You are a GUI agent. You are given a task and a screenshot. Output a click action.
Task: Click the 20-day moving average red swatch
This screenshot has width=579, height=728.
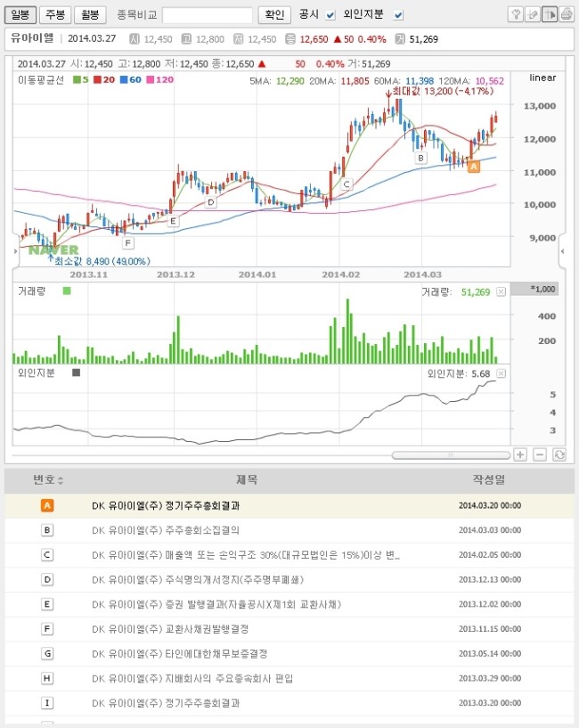[97, 80]
